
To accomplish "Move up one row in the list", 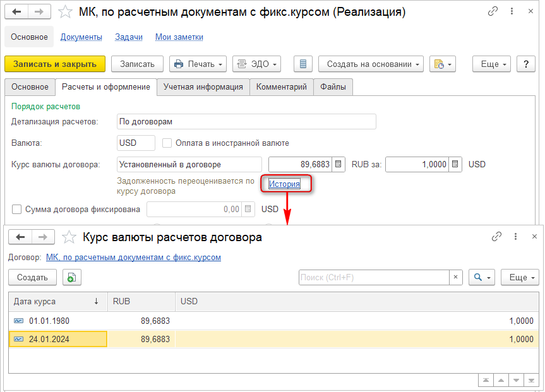I will (501, 381).
